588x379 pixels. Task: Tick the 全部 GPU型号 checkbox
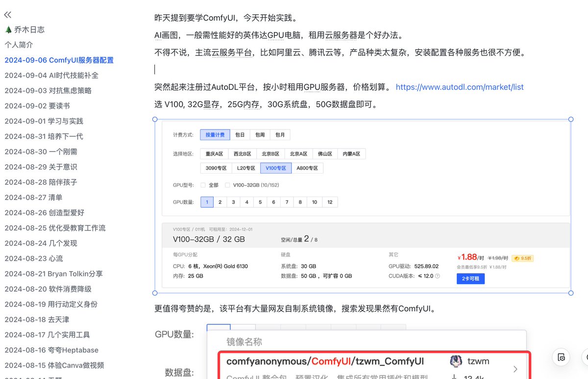pyautogui.click(x=203, y=185)
